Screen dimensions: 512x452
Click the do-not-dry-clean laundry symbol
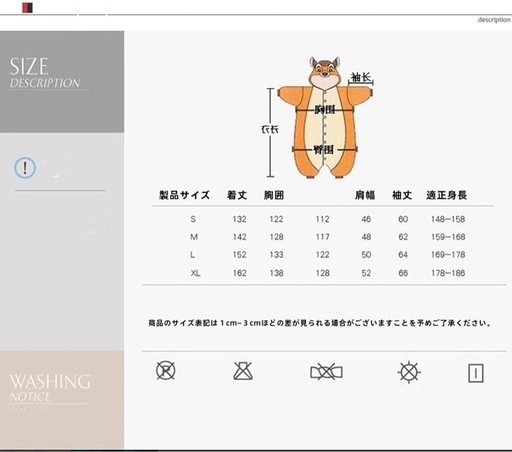(x=166, y=371)
